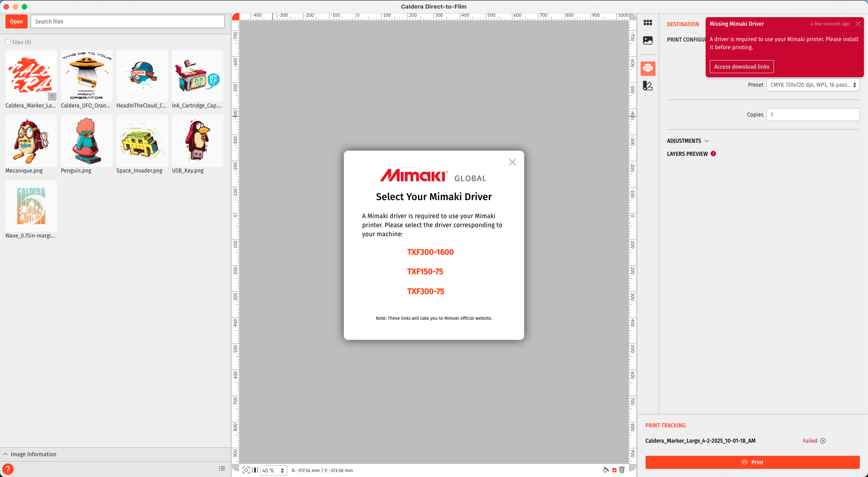This screenshot has height=477, width=868.
Task: Expand the Adjustments section
Action: pyautogui.click(x=688, y=141)
